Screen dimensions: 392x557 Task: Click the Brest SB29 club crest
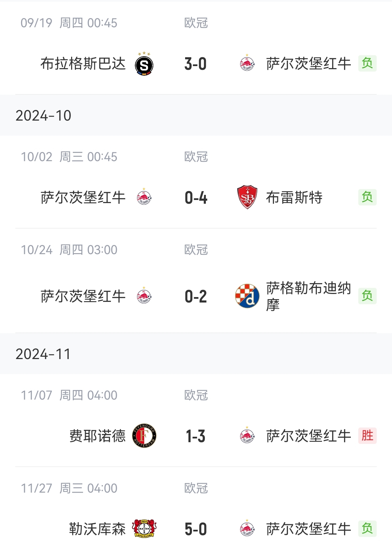[x=247, y=197]
